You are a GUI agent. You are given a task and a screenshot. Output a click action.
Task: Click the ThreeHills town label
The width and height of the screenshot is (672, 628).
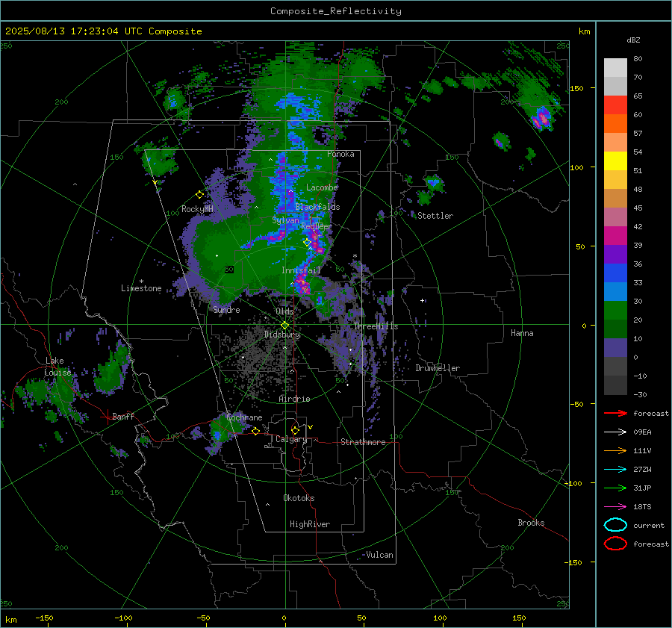coord(376,326)
